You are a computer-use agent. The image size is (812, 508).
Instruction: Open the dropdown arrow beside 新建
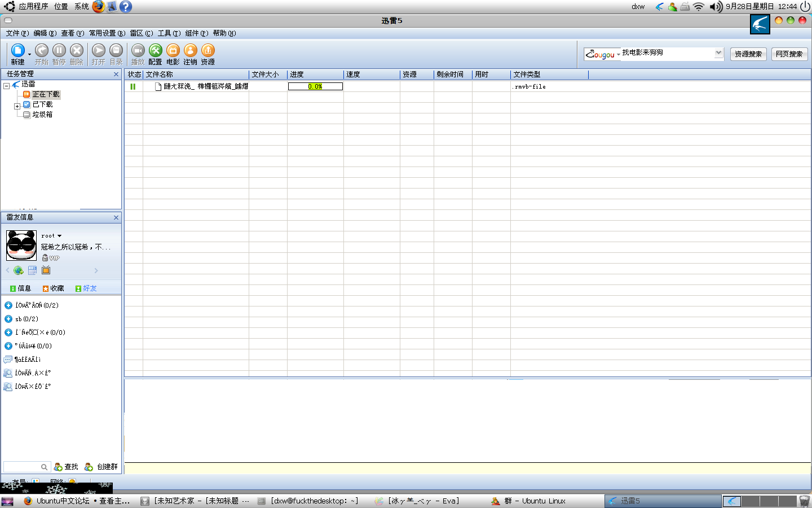(x=29, y=54)
